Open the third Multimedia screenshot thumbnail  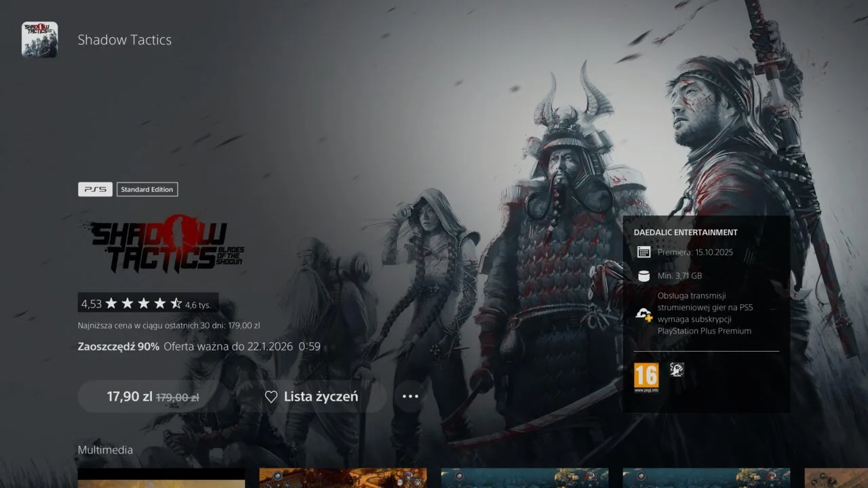click(x=524, y=478)
